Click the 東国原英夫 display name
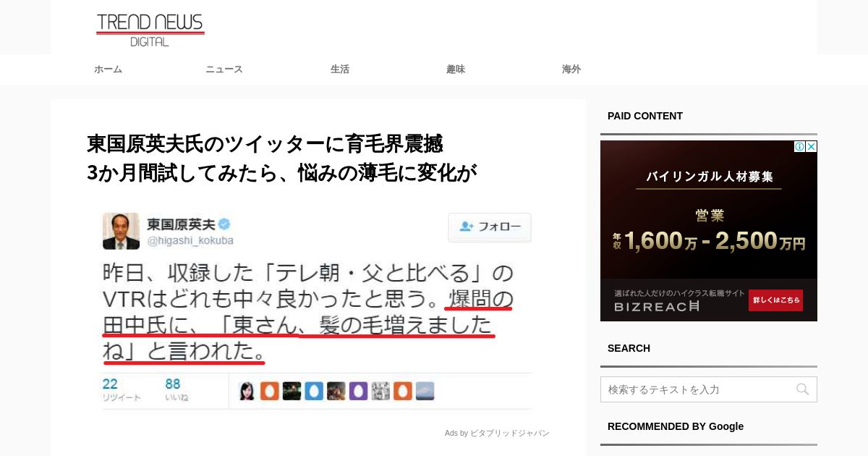The width and height of the screenshot is (868, 456). [181, 224]
